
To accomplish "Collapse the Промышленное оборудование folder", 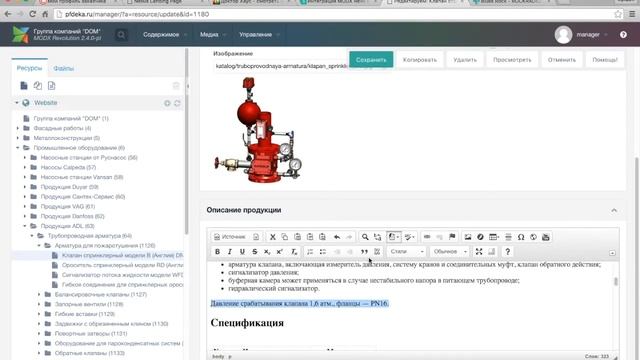I will point(18,148).
